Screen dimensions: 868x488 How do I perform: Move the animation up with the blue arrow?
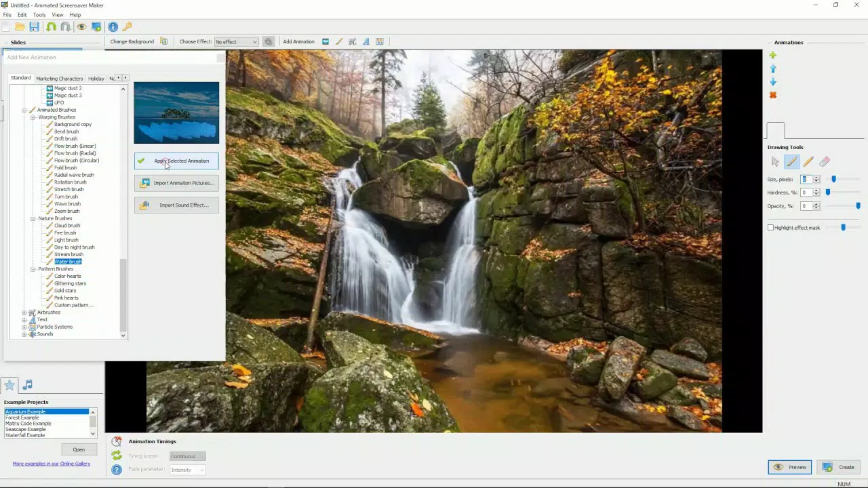click(773, 68)
